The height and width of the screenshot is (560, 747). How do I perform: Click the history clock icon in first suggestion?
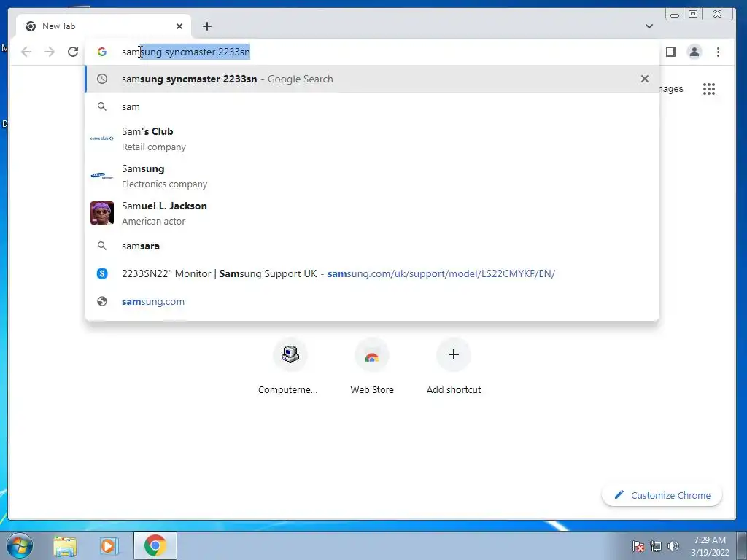(102, 79)
